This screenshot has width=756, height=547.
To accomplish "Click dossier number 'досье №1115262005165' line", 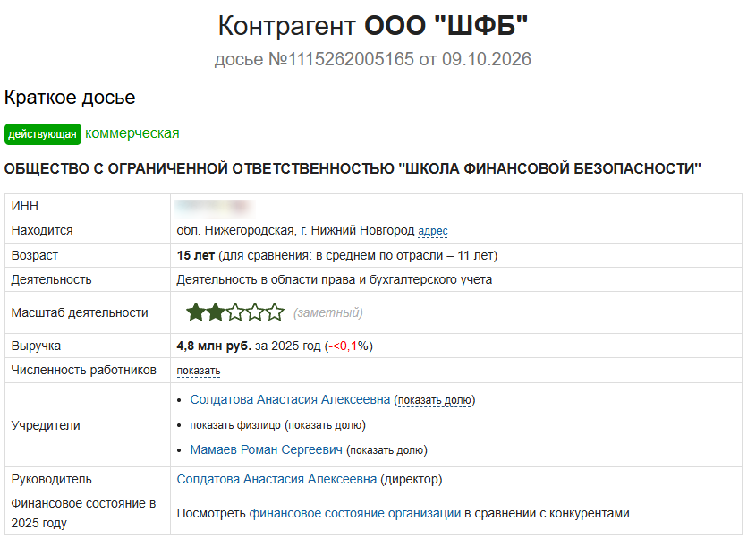I will click(373, 59).
